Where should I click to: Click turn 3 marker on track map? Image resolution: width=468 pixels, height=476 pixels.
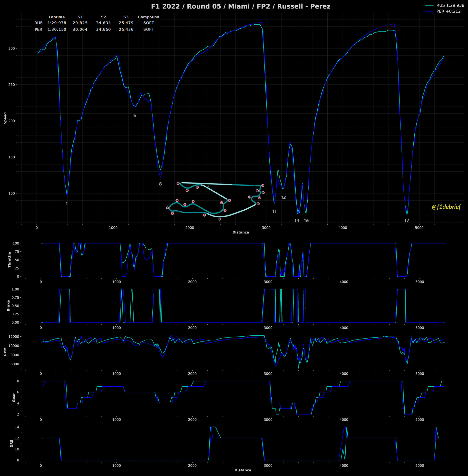point(225,210)
